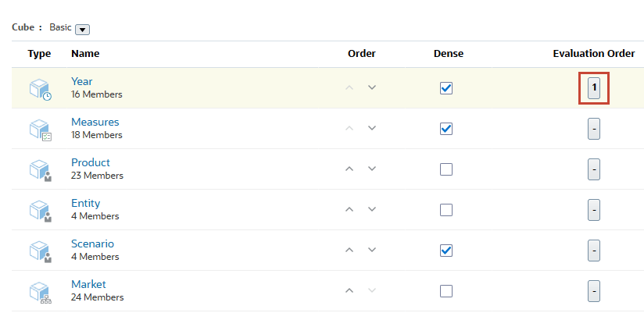Open the Year evaluation order selector
The height and width of the screenshot is (320, 644).
(x=594, y=88)
